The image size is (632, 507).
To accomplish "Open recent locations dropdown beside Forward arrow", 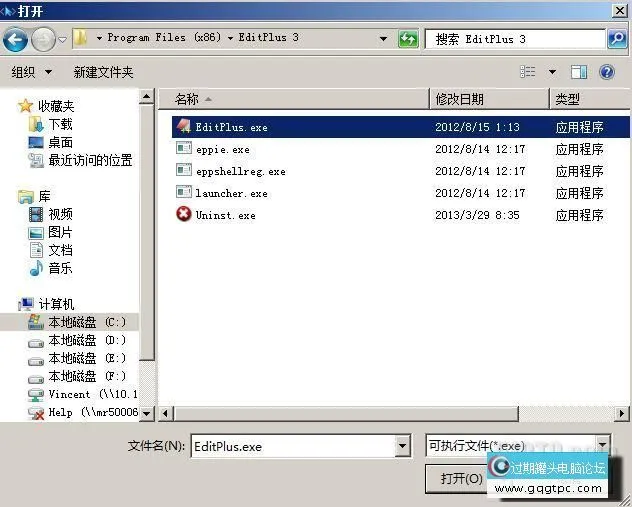I will [62, 39].
